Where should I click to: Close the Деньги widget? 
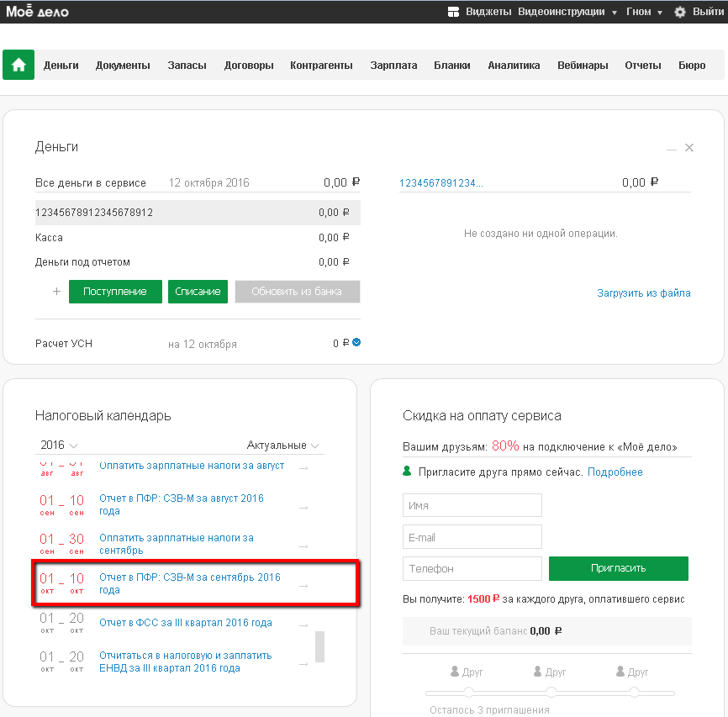689,148
